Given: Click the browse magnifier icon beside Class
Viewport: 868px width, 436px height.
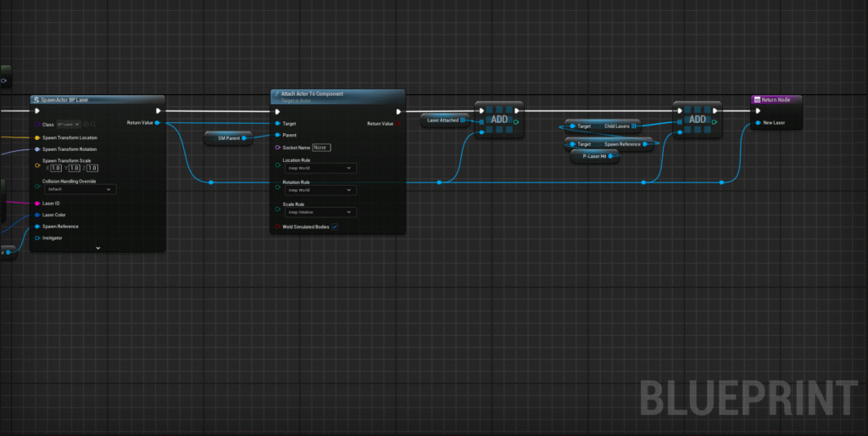Looking at the screenshot, I should click(x=93, y=125).
